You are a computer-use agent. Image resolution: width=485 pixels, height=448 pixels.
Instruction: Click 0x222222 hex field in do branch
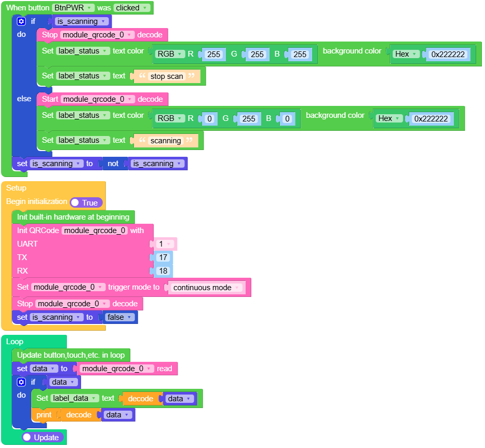pos(448,55)
